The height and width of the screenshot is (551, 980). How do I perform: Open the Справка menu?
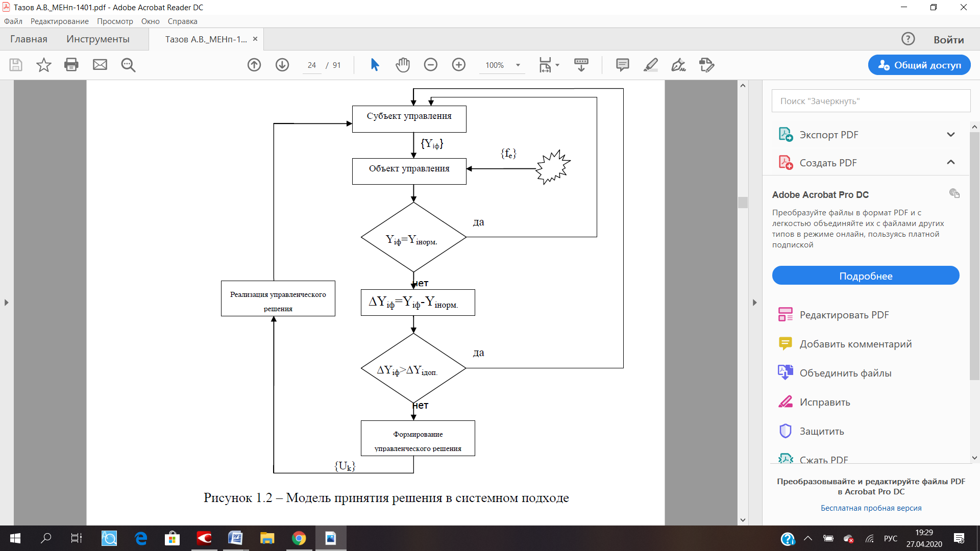182,21
